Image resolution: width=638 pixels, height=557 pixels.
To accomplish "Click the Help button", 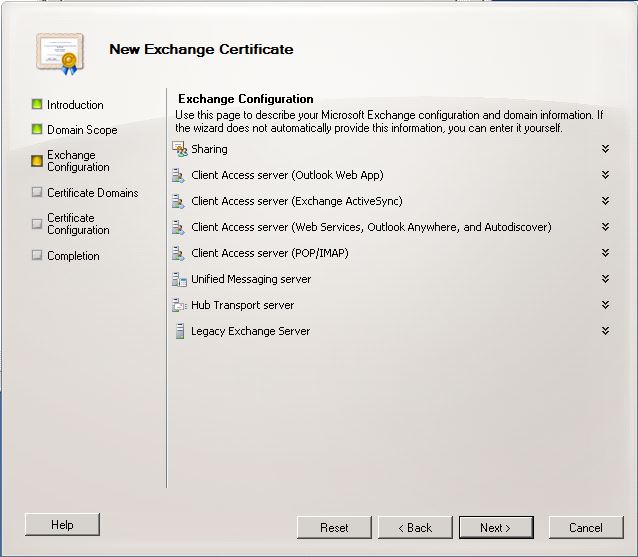I will point(62,524).
